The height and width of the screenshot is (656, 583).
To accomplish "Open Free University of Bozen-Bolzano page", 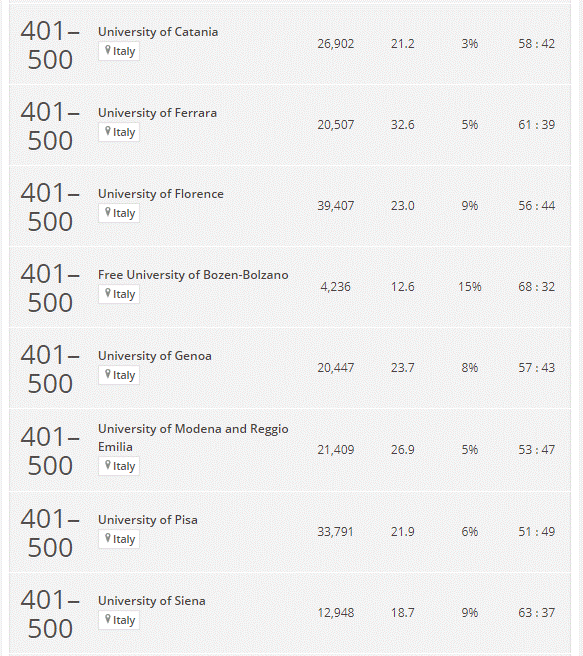I will click(193, 275).
